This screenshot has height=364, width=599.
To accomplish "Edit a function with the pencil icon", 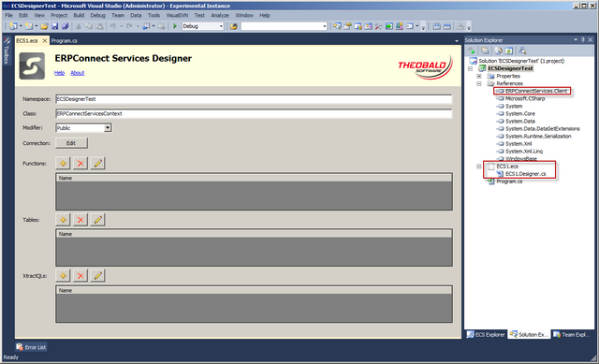I will (x=97, y=164).
